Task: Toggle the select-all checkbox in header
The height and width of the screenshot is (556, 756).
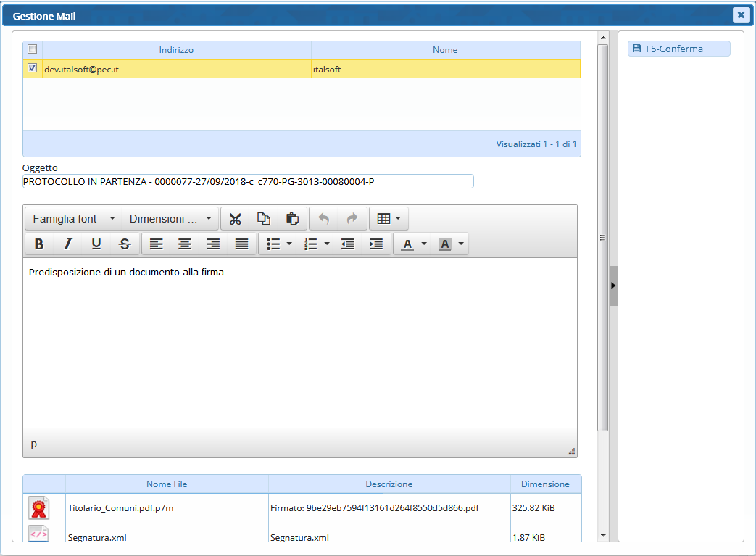Action: click(x=32, y=49)
